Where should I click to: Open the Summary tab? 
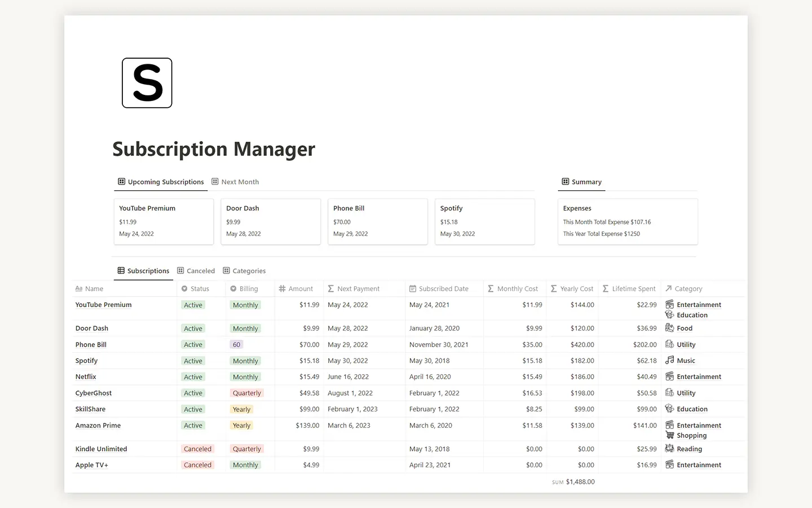point(581,182)
